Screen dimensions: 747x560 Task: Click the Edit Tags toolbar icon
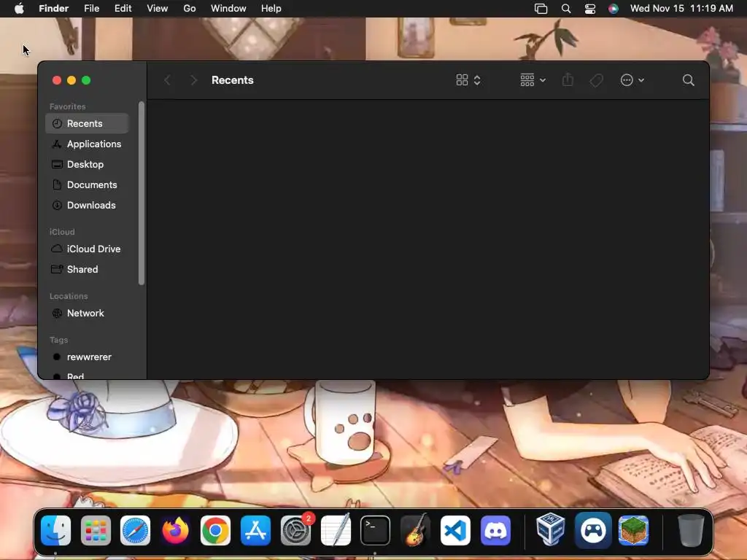(x=596, y=80)
